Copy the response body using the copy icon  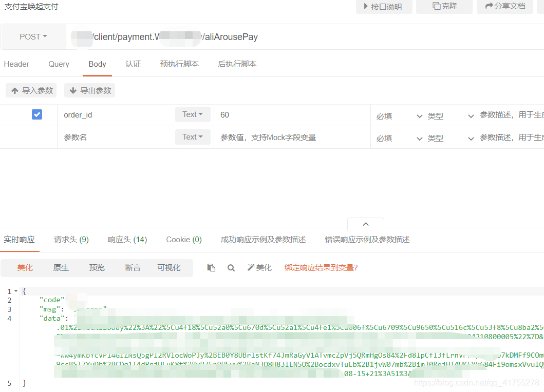click(211, 267)
